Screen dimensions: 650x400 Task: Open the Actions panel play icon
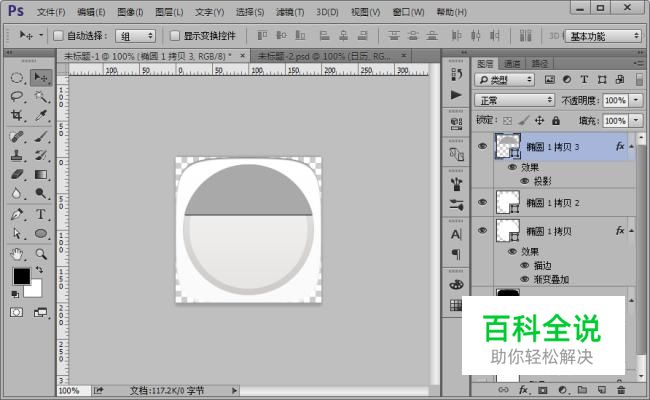tap(456, 95)
